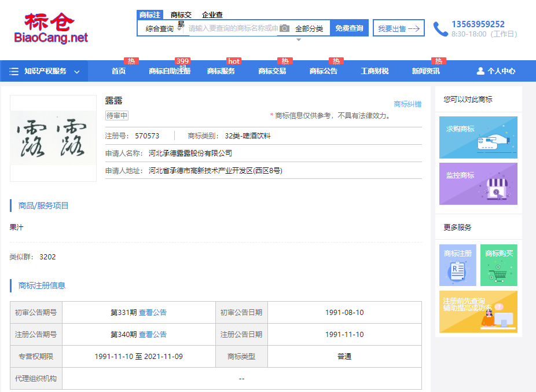Open the 注册前先查询 yellow banner
The height and width of the screenshot is (392, 536).
pyautogui.click(x=478, y=312)
